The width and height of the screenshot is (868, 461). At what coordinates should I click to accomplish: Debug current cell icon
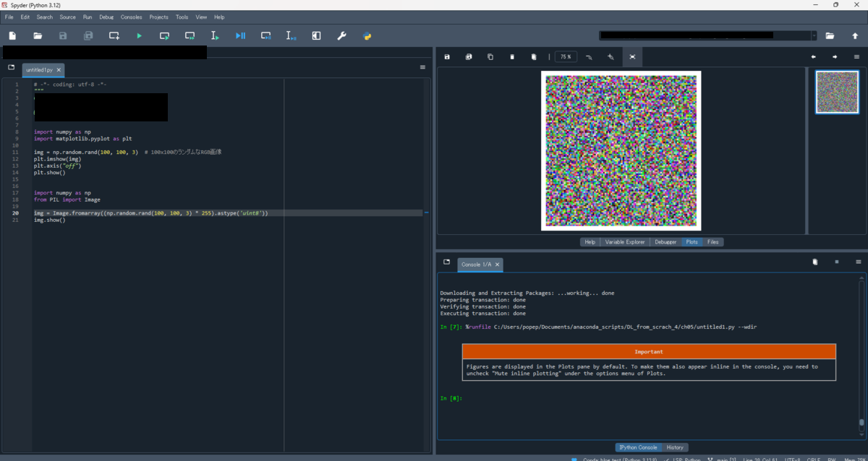[265, 35]
